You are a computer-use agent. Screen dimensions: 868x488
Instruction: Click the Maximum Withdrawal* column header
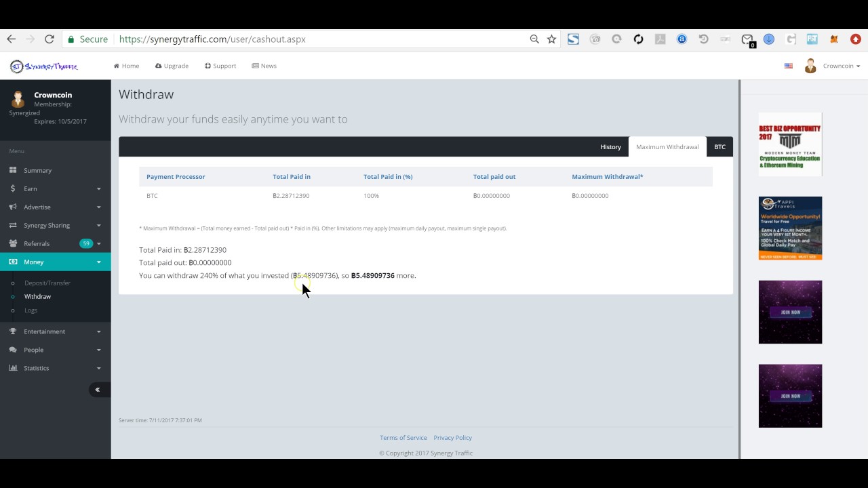(x=608, y=177)
